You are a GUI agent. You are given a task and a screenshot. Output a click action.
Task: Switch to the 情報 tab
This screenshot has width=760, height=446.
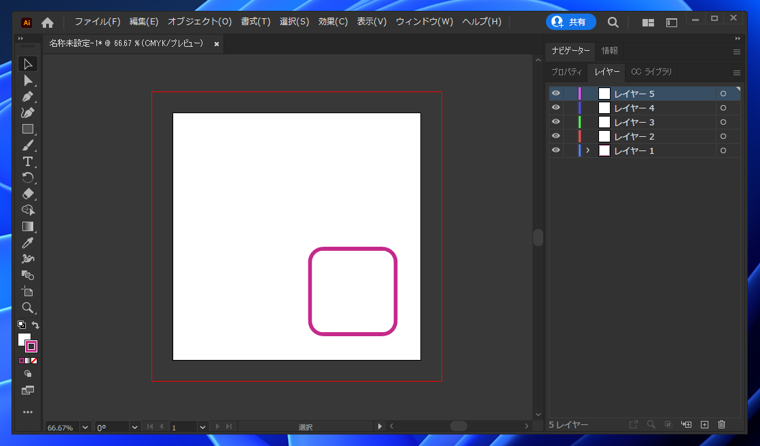(x=610, y=50)
